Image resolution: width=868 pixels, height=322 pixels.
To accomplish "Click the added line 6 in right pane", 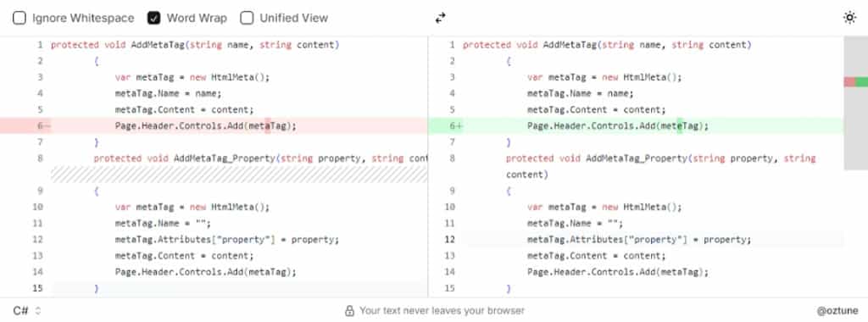I will 636,126.
